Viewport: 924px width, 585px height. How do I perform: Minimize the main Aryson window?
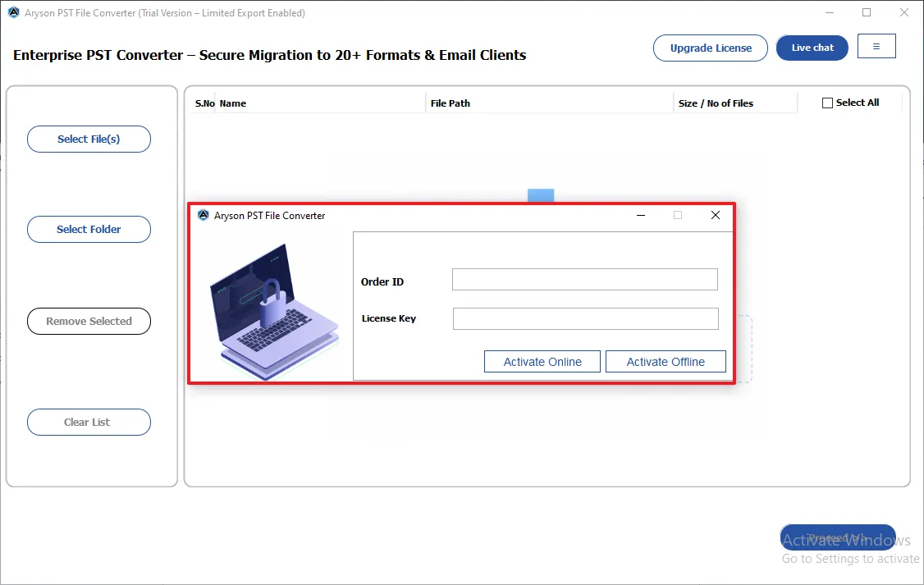829,12
